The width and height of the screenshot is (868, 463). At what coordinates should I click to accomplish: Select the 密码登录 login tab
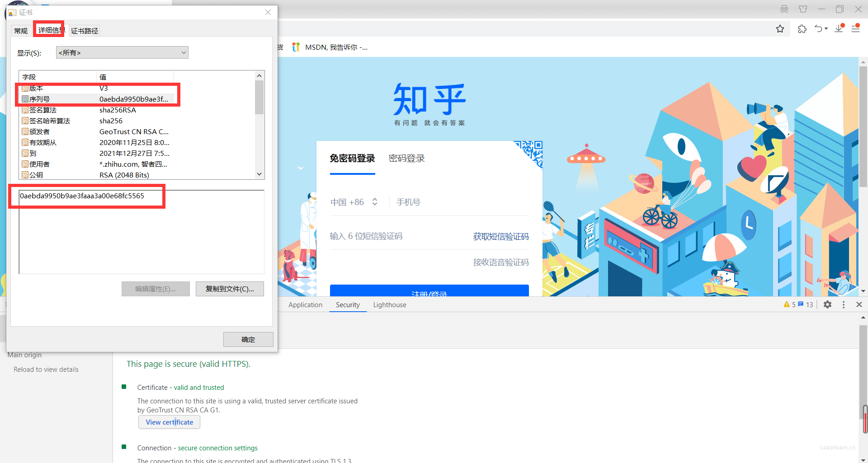tap(407, 159)
